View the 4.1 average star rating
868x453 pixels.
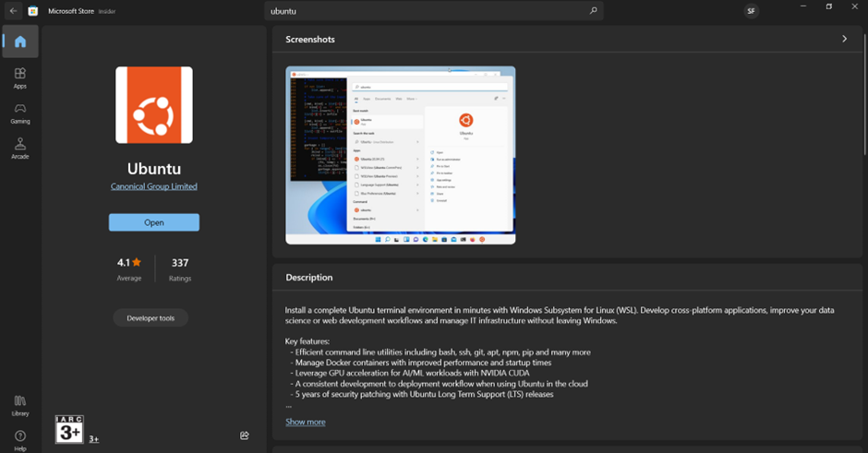[x=129, y=268]
